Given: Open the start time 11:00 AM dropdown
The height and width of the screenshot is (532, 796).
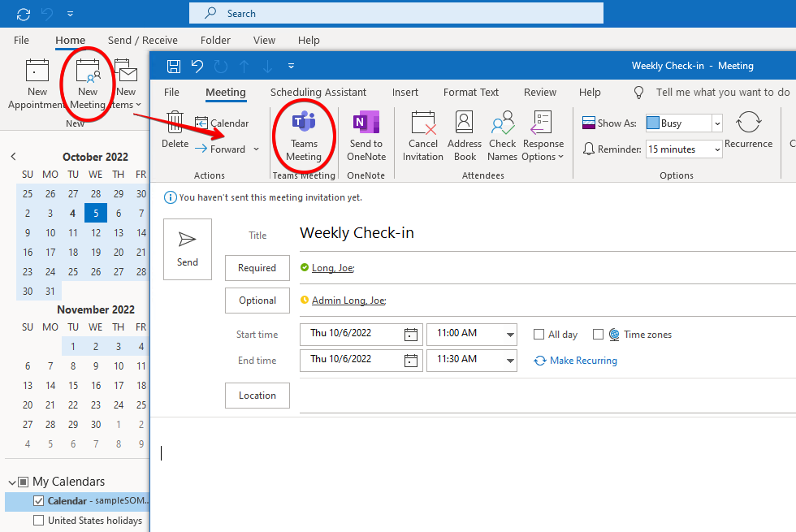Looking at the screenshot, I should [510, 335].
